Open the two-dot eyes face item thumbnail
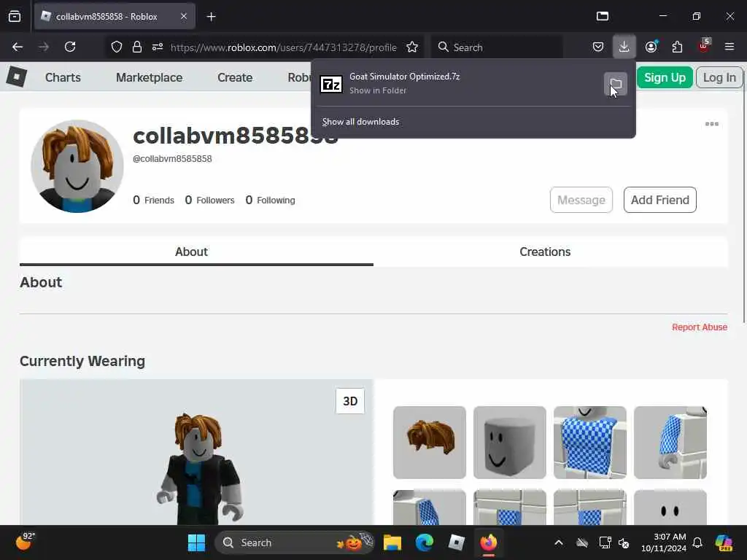Image resolution: width=747 pixels, height=560 pixels. coord(670,507)
